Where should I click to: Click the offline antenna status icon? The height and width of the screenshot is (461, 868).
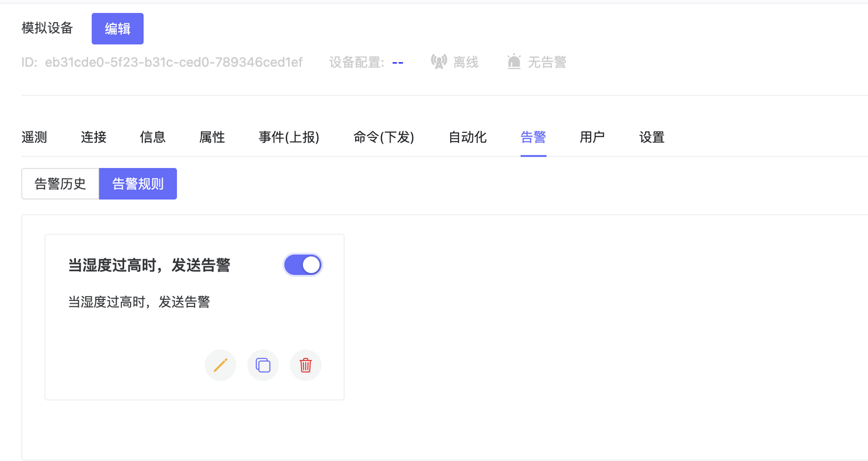(x=439, y=62)
